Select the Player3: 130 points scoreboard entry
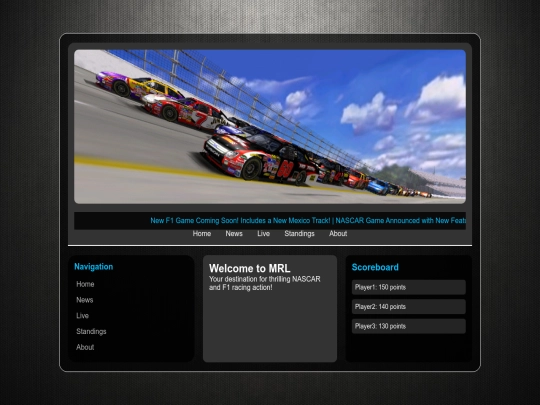540x405 pixels. pyautogui.click(x=409, y=326)
